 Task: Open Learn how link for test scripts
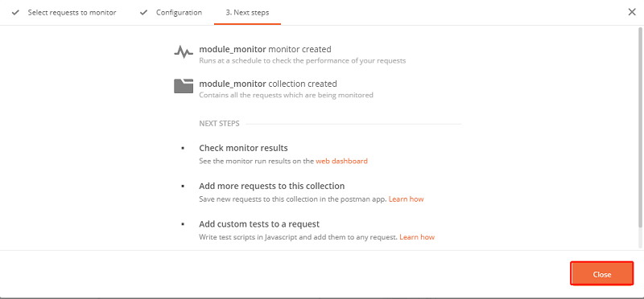[417, 237]
